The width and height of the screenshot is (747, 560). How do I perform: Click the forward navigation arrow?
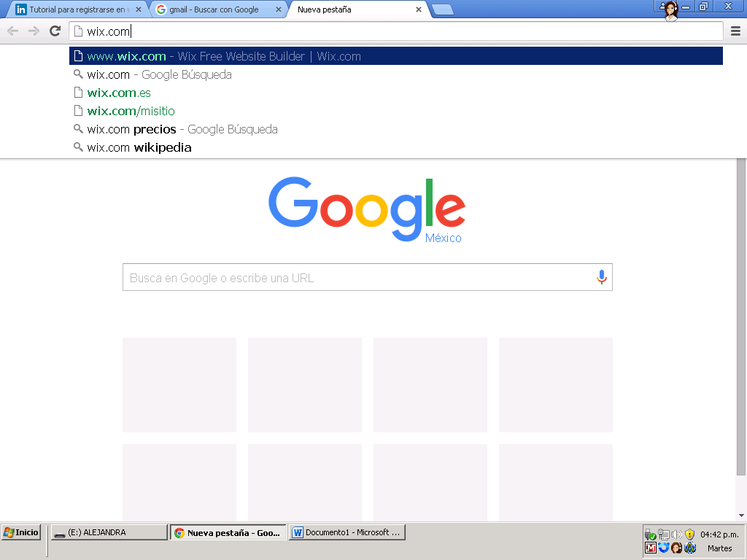34,31
